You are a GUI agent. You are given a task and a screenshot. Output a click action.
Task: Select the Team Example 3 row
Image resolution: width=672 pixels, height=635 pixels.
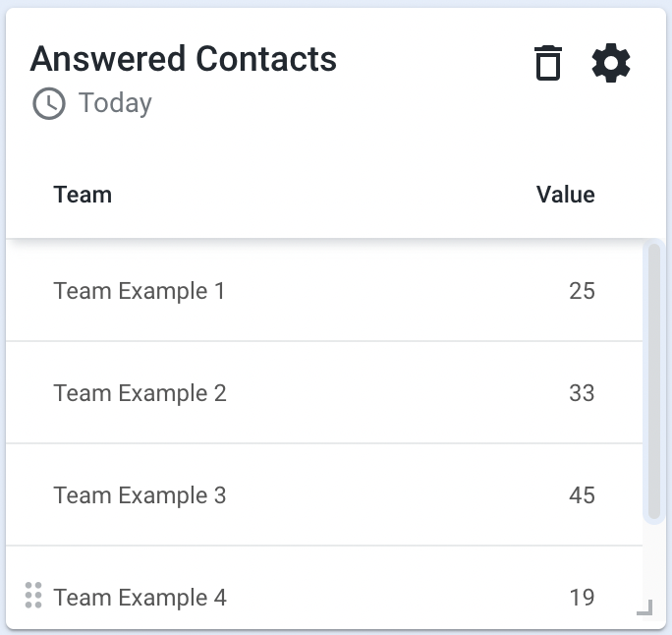pos(324,494)
